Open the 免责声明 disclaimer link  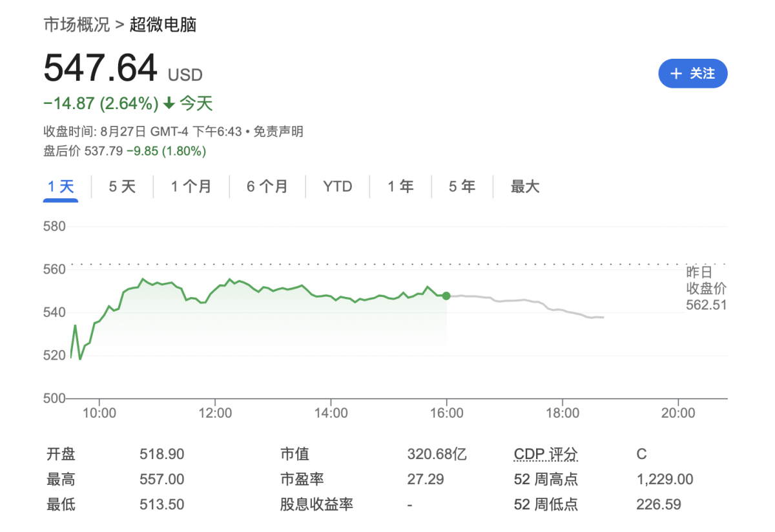coord(278,132)
